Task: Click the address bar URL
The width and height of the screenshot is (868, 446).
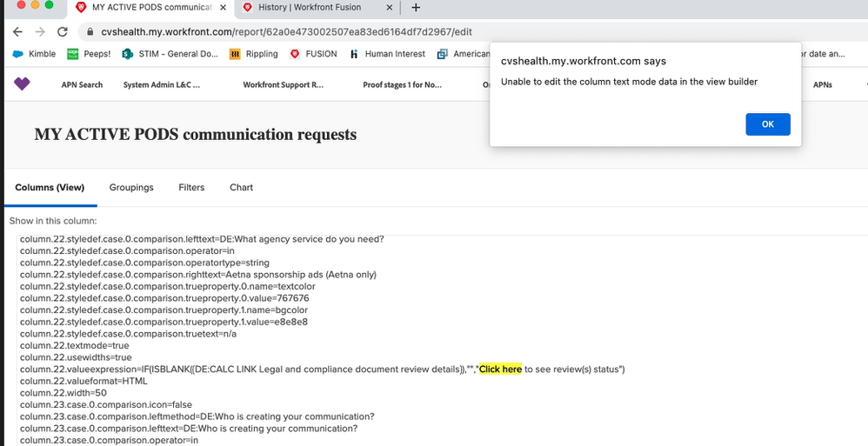Action: 286,31
